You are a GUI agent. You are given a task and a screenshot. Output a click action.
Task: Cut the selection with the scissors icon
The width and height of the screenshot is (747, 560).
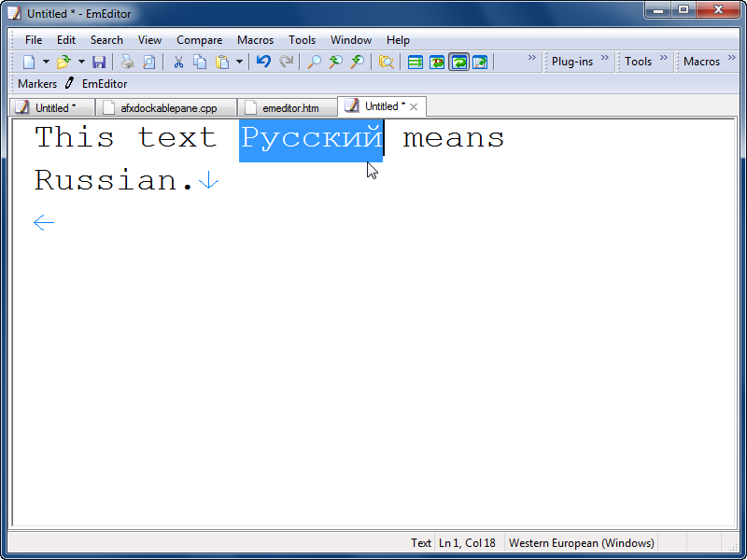click(178, 62)
